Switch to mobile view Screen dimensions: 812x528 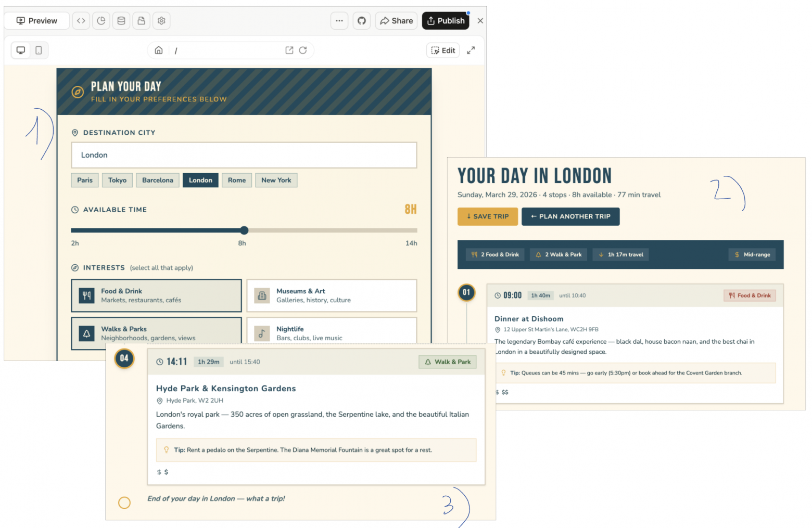(x=39, y=50)
